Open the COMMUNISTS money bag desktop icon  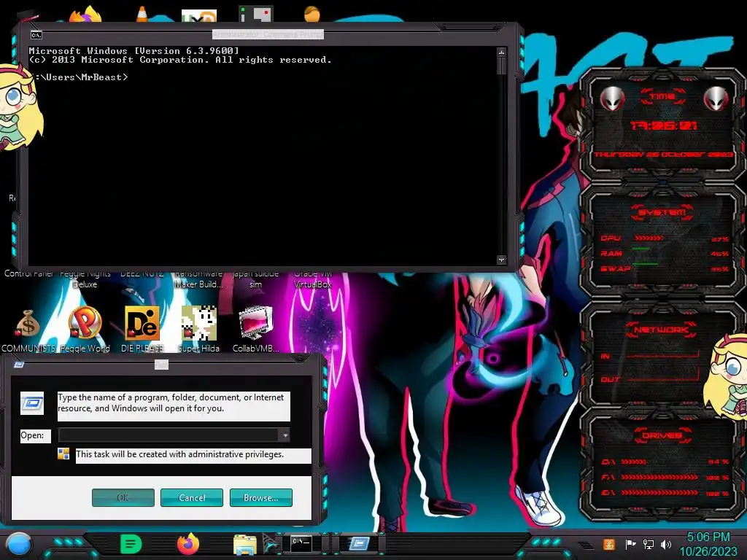28,330
